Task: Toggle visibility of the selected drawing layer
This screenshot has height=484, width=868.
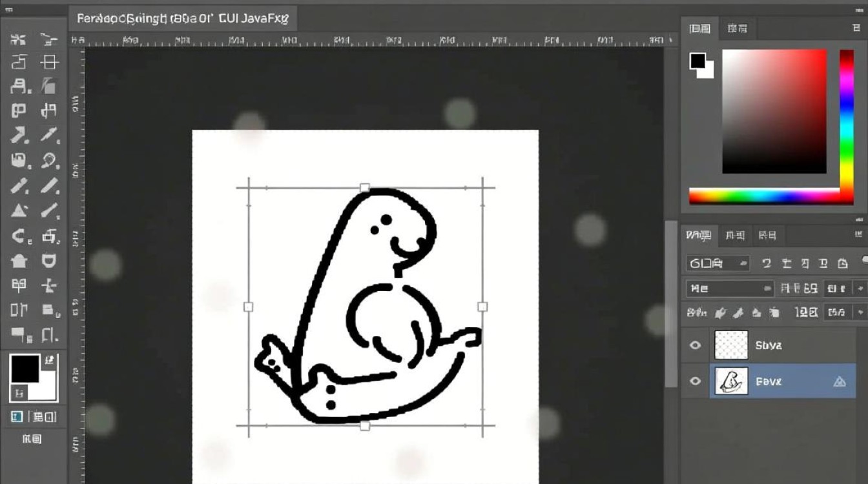Action: click(695, 381)
